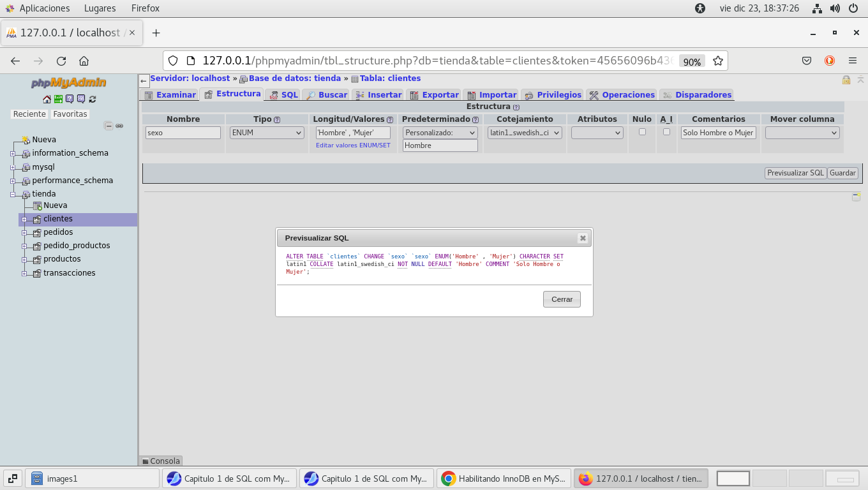The width and height of the screenshot is (868, 490).
Task: Click the green logout icon in sidebar
Action: 58,99
